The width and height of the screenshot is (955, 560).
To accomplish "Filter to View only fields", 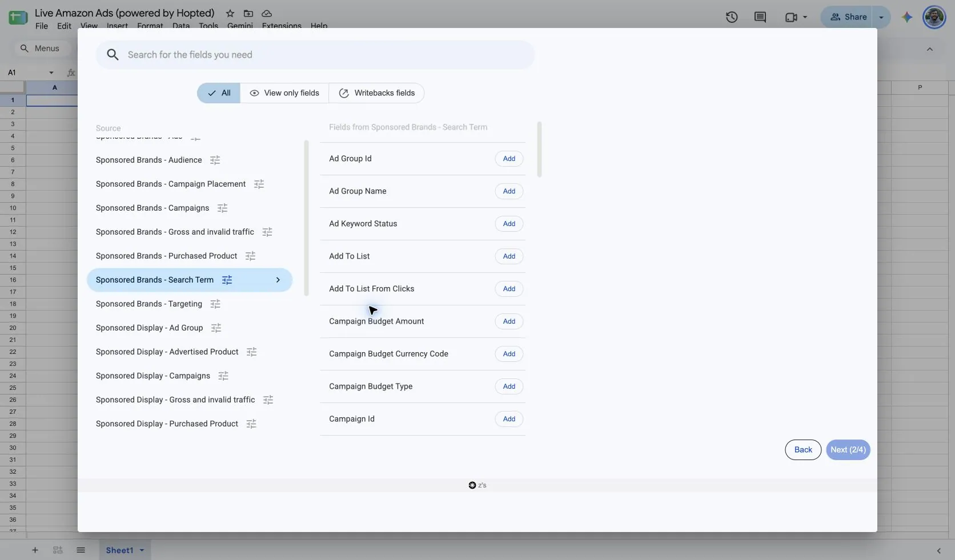I will coord(284,93).
